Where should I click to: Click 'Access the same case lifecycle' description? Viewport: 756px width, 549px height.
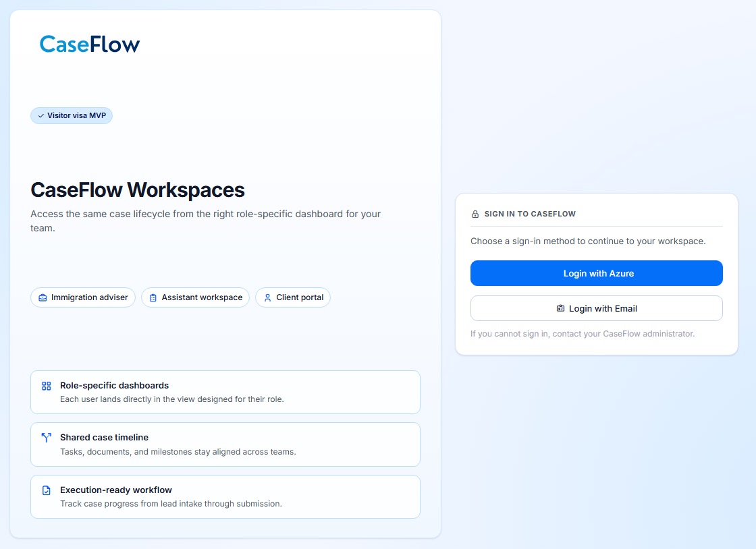[205, 221]
